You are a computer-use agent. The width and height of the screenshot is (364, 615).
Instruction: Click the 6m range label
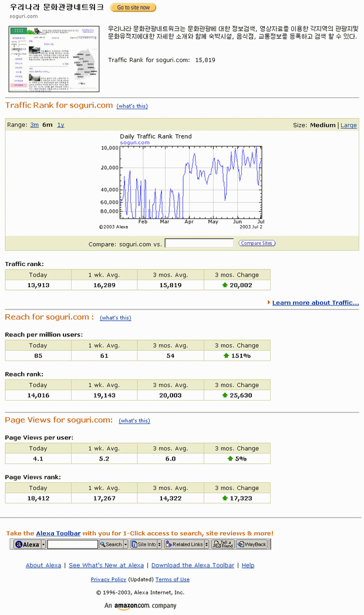(48, 125)
